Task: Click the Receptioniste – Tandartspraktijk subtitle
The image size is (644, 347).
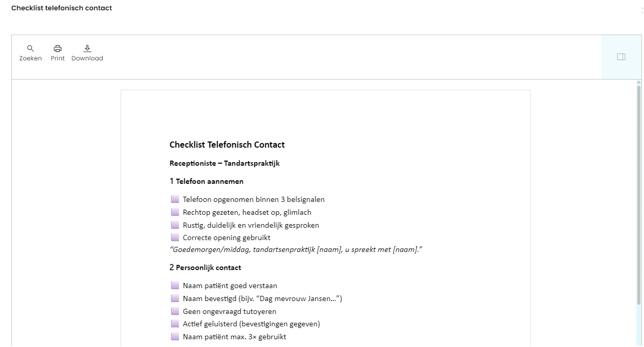Action: [x=224, y=163]
